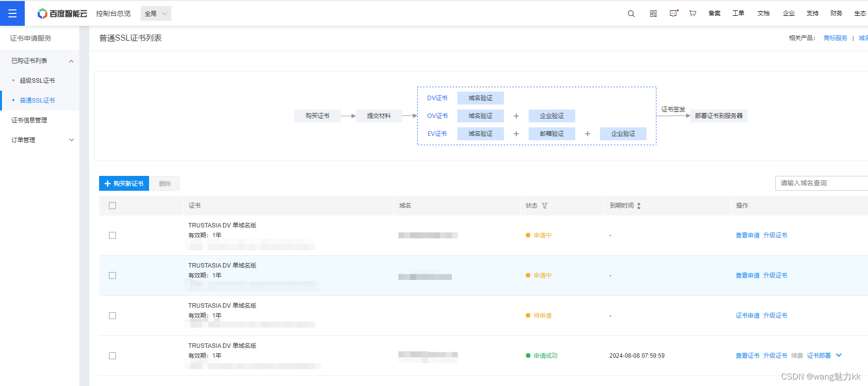Click the status column filter icon
Viewport: 868px width, 386px height.
pos(544,206)
